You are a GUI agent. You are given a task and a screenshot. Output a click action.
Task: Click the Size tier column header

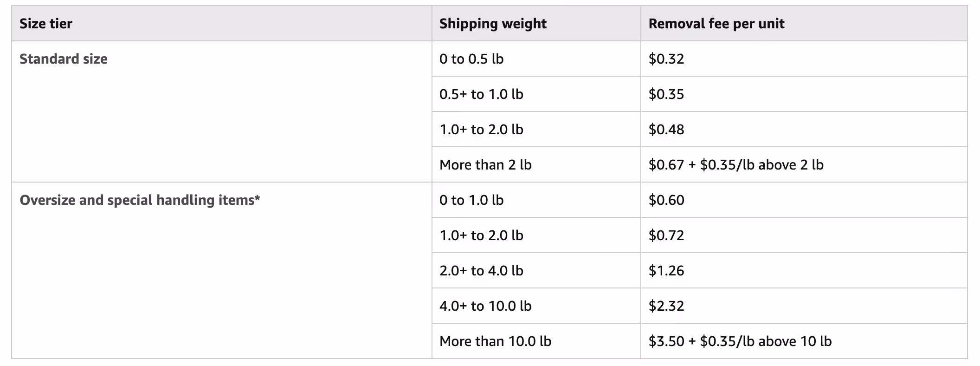pos(222,24)
